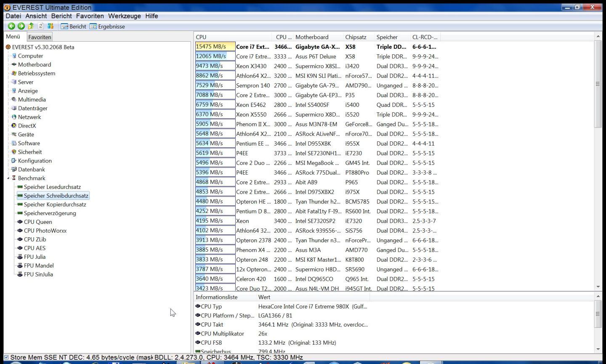The height and width of the screenshot is (364, 606).
Task: Click the Up level toolbar icon
Action: (x=31, y=26)
